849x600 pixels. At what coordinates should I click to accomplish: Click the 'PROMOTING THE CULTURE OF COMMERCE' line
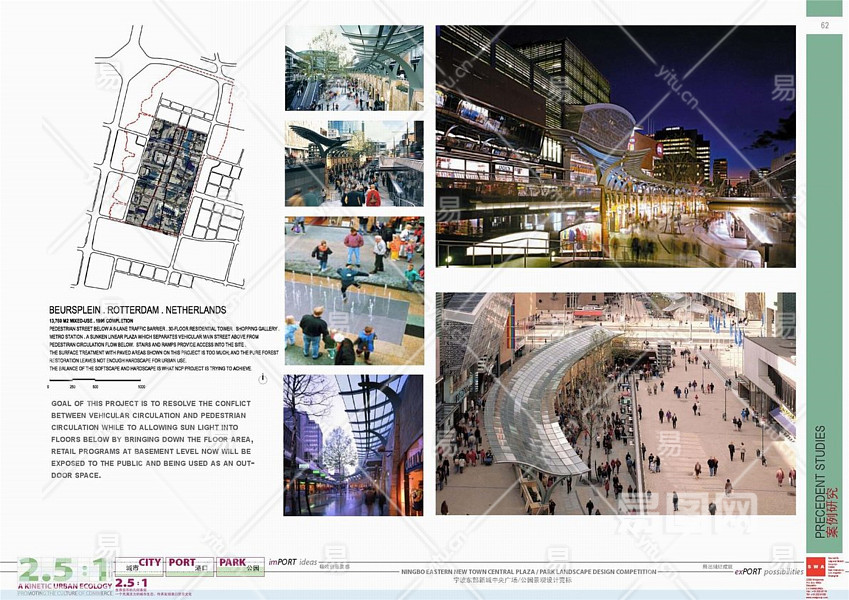(x=64, y=593)
